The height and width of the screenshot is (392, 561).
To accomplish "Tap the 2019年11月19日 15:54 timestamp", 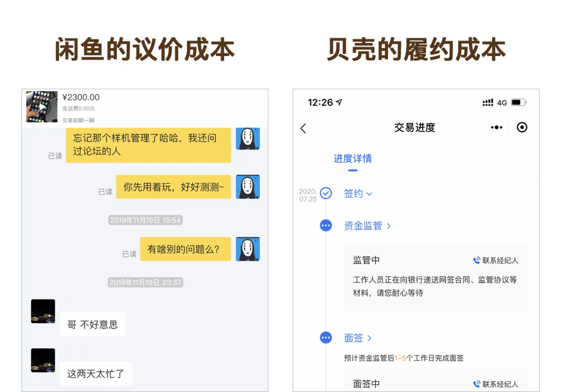I will coord(145,220).
